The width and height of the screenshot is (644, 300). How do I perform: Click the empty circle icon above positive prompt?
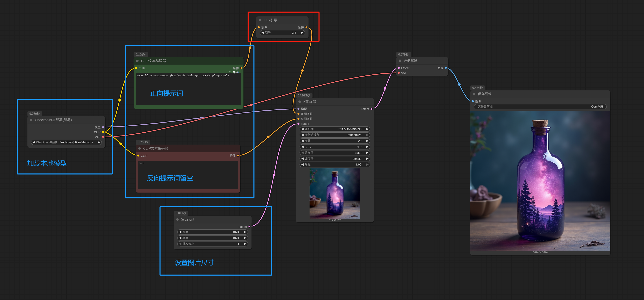230,72
